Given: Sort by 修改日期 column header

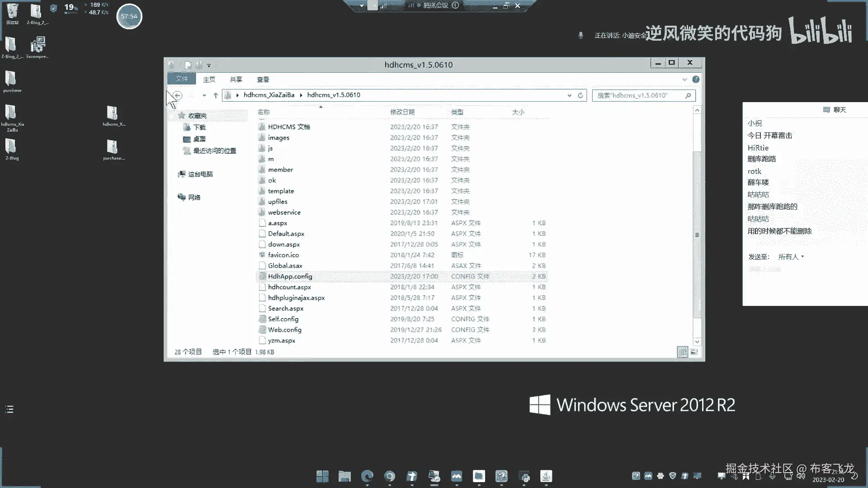Looking at the screenshot, I should coord(402,112).
